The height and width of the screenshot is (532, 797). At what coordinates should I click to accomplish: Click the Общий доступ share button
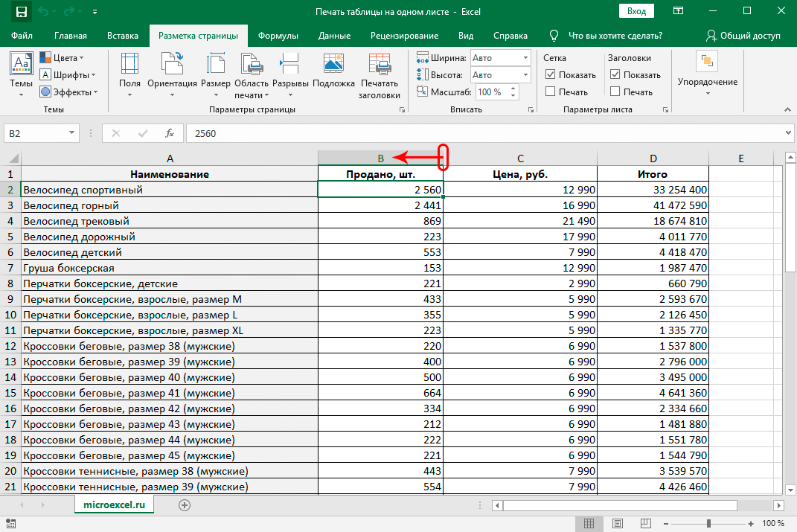[743, 36]
